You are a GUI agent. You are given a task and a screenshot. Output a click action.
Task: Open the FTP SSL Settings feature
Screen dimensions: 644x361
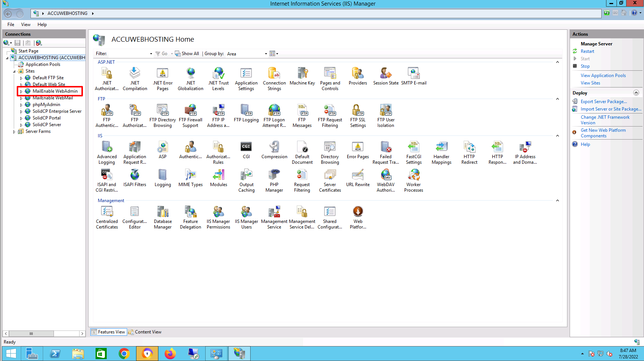(358, 115)
